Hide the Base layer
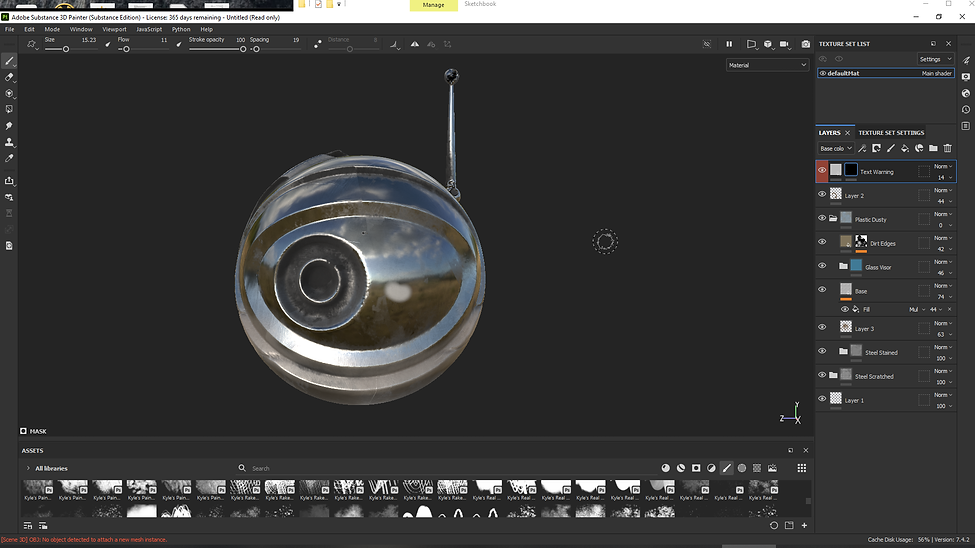This screenshot has height=548, width=975. coord(822,290)
